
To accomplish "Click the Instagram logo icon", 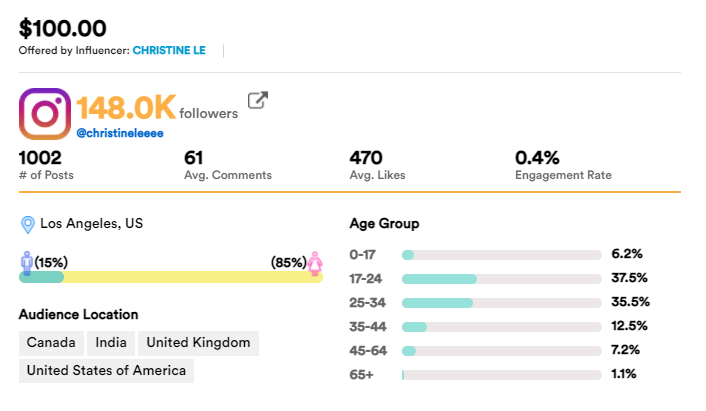I will tap(45, 113).
